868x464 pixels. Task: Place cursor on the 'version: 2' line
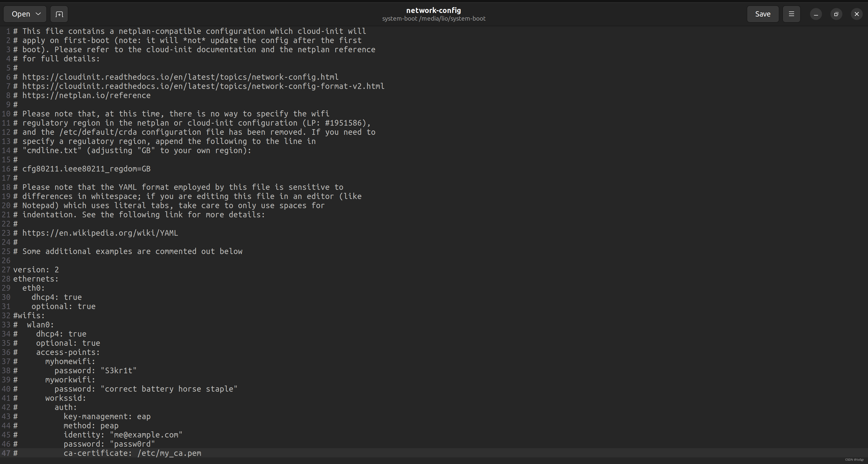coord(36,270)
